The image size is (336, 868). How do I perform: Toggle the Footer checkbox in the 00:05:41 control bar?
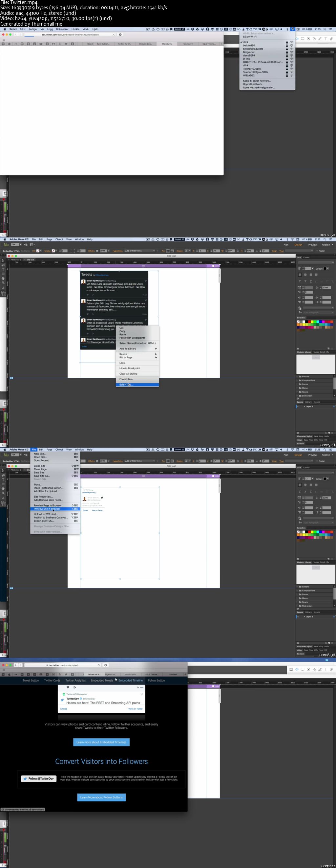click(317, 251)
